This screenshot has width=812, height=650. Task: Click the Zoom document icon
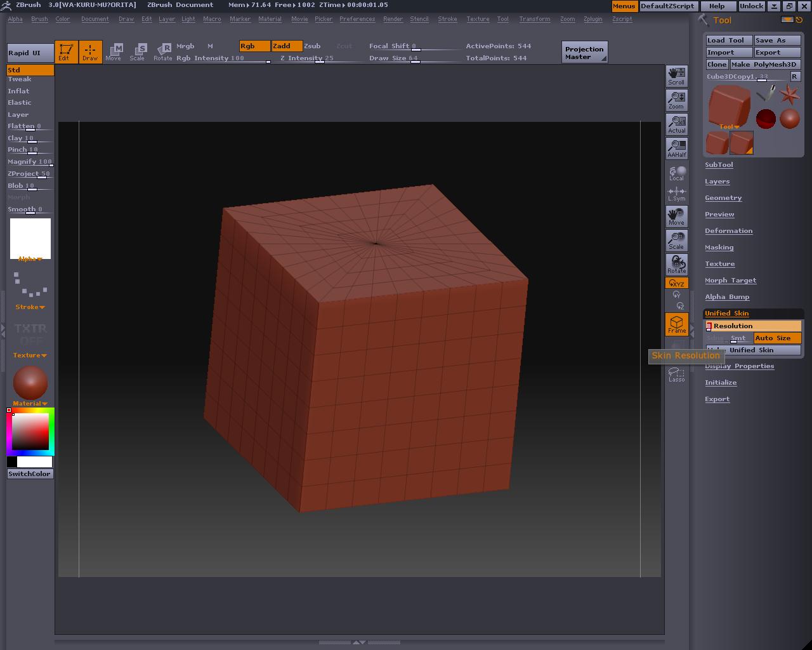click(x=676, y=100)
